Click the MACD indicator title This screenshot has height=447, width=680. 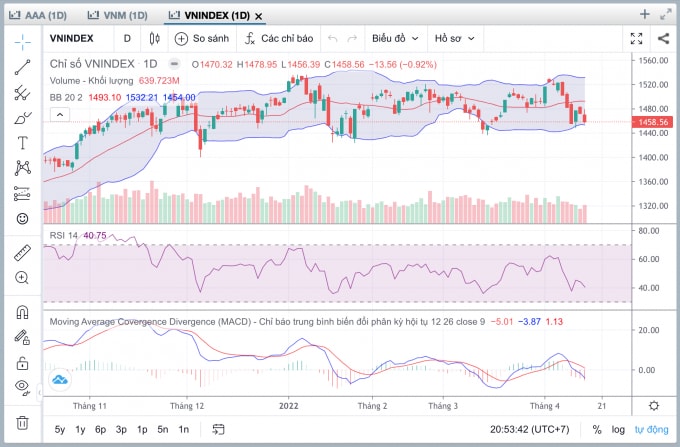pos(267,322)
